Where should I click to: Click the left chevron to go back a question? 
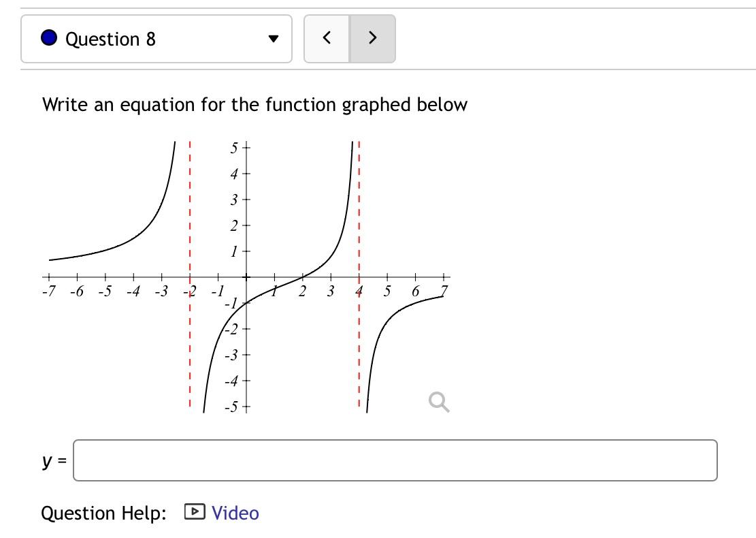point(327,38)
